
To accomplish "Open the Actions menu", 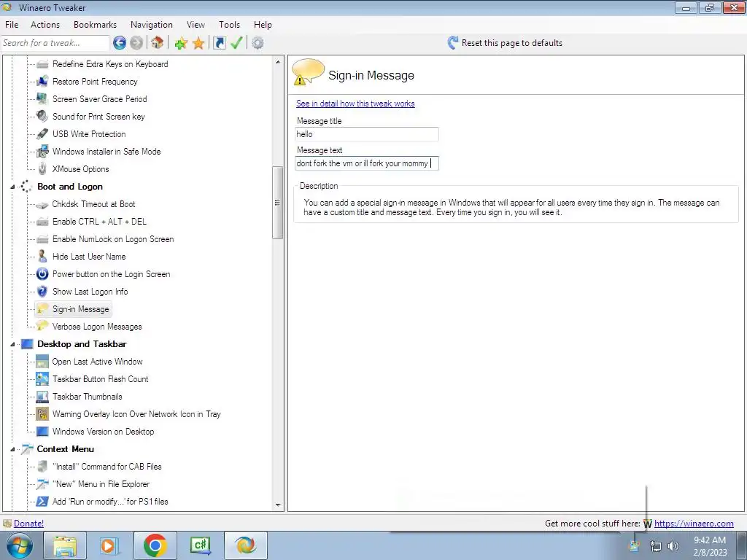I will (x=45, y=25).
